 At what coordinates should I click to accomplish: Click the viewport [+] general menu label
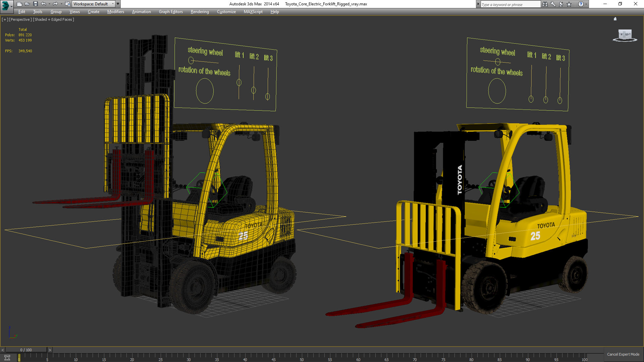click(x=5, y=19)
